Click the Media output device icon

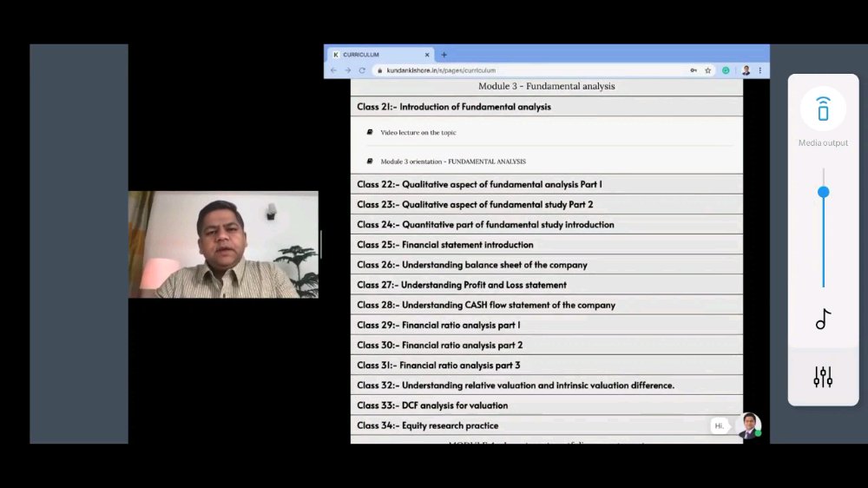click(823, 109)
